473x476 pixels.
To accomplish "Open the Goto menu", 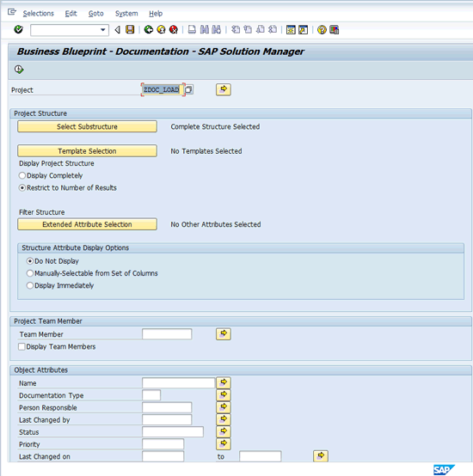I will tap(96, 14).
